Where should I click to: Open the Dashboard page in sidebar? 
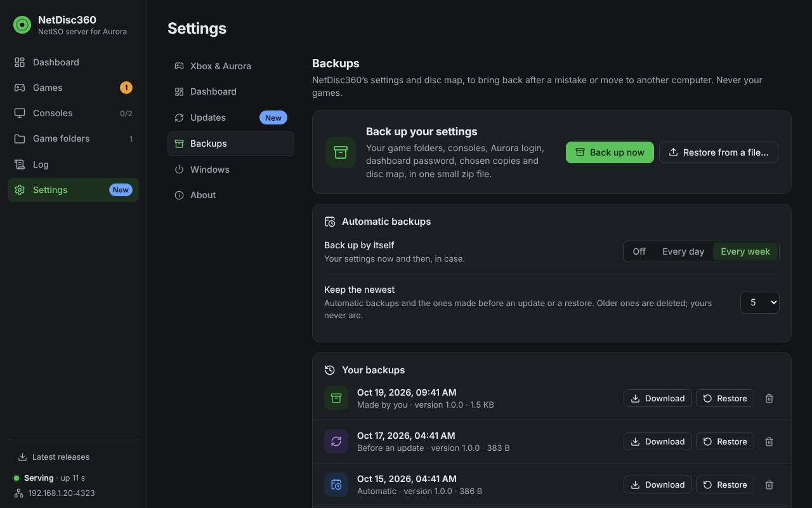[x=73, y=62]
